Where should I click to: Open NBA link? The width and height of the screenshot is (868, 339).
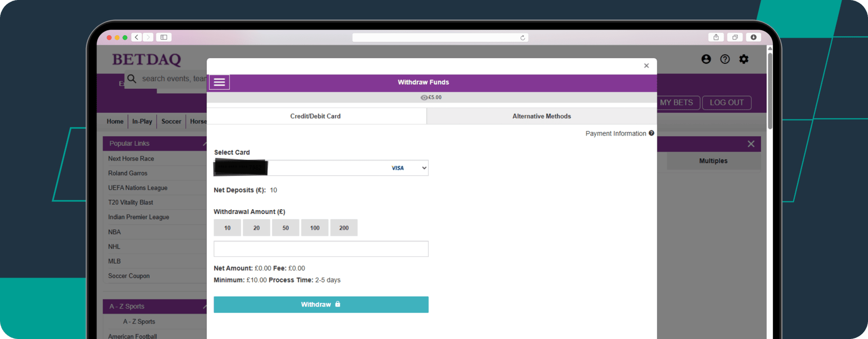(114, 232)
